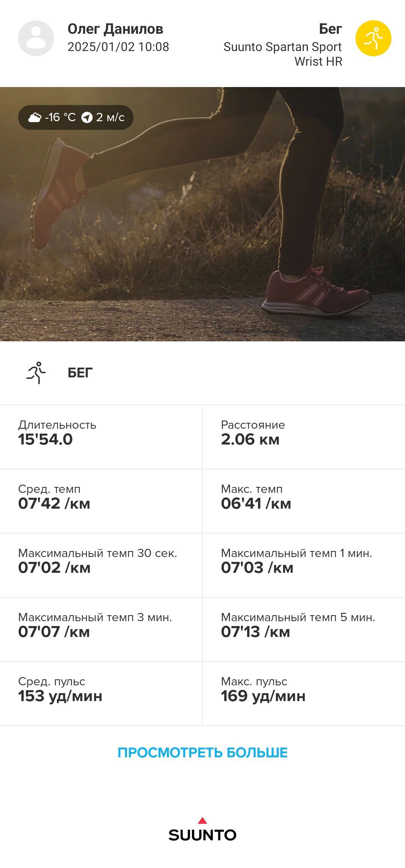Choose Максимальный темп 5 мин. cell
Screen dimensions: 405x868
(x=304, y=629)
